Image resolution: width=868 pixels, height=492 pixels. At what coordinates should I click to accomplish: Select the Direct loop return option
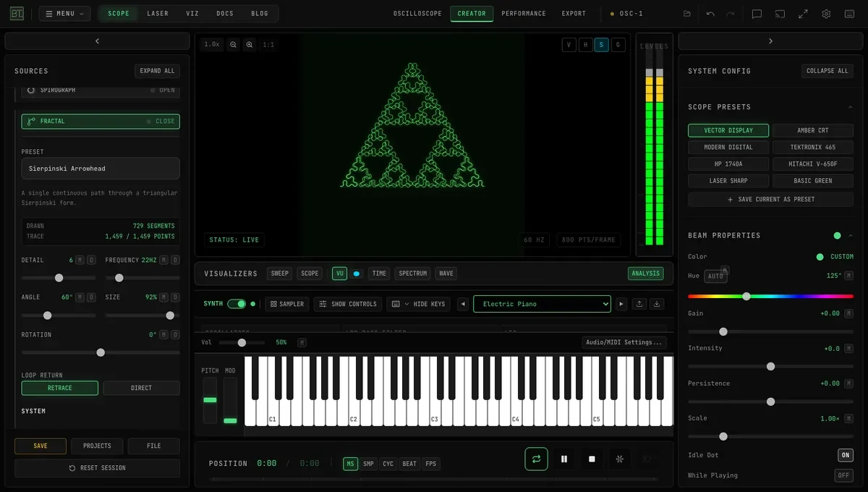point(141,388)
